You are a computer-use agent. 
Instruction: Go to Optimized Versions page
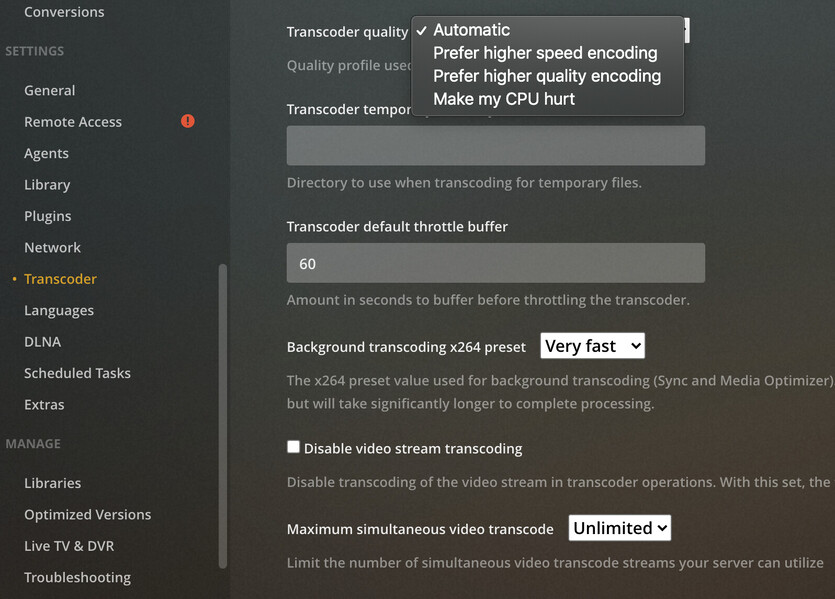point(87,514)
